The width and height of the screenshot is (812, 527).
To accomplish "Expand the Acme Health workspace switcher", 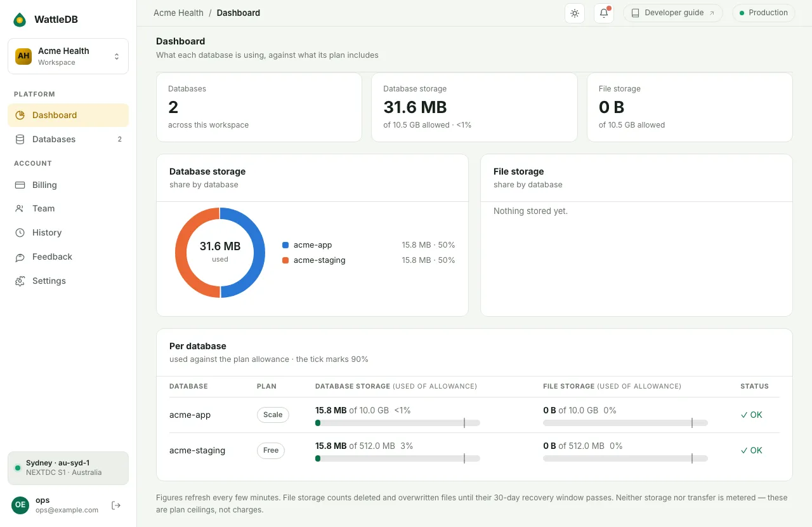I will pos(69,56).
